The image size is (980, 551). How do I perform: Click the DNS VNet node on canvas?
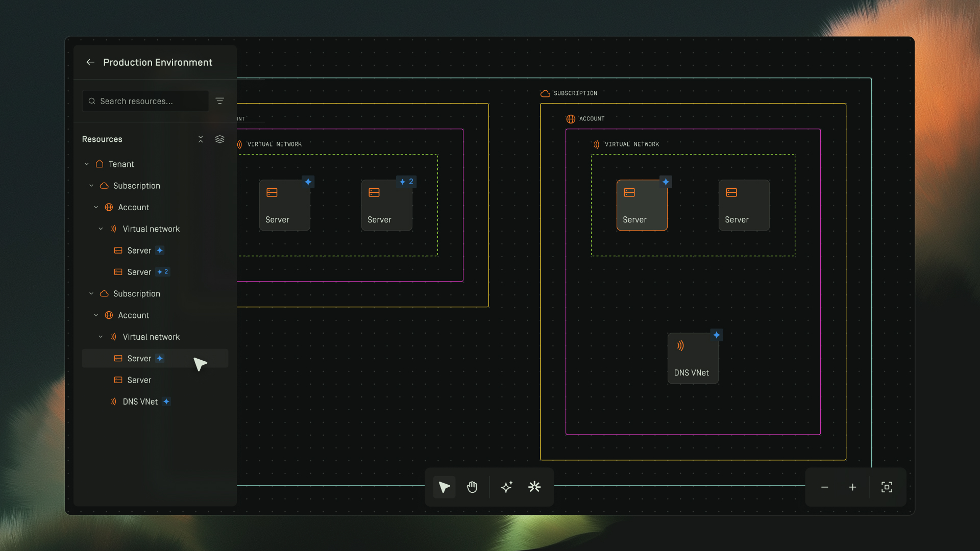[x=693, y=358]
